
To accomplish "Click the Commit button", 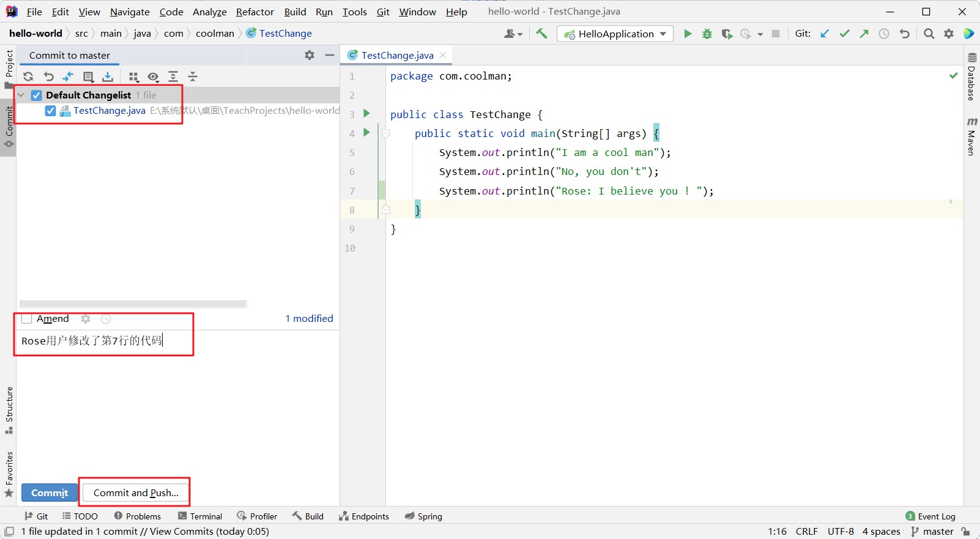I will pos(50,493).
